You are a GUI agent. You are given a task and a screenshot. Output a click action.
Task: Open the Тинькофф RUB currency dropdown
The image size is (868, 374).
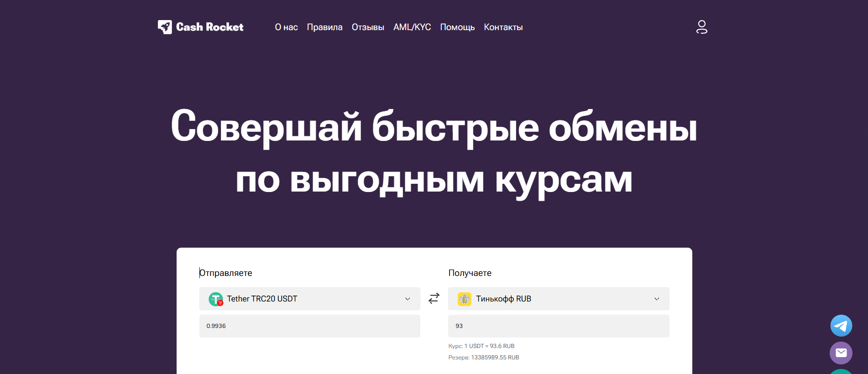point(558,299)
